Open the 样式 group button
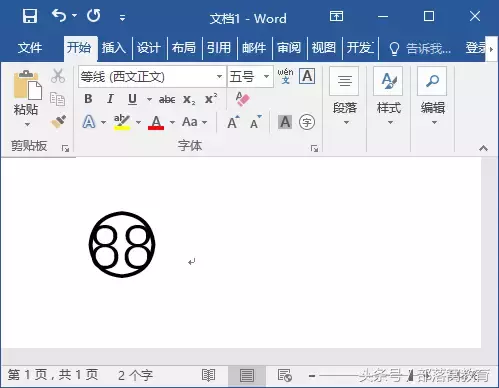Screen dimensions: 499x388 point(388,97)
